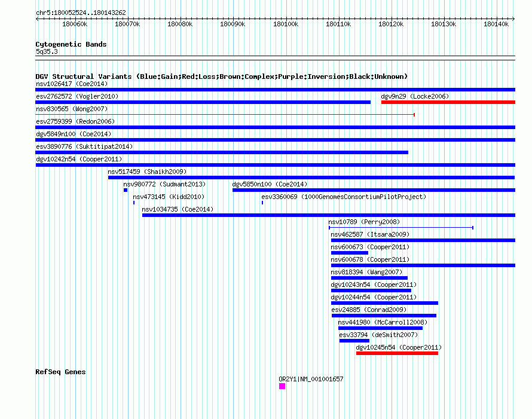The image size is (532, 419).
Task: Click the red dgv10245n54 loss bar
Action: click(x=397, y=353)
